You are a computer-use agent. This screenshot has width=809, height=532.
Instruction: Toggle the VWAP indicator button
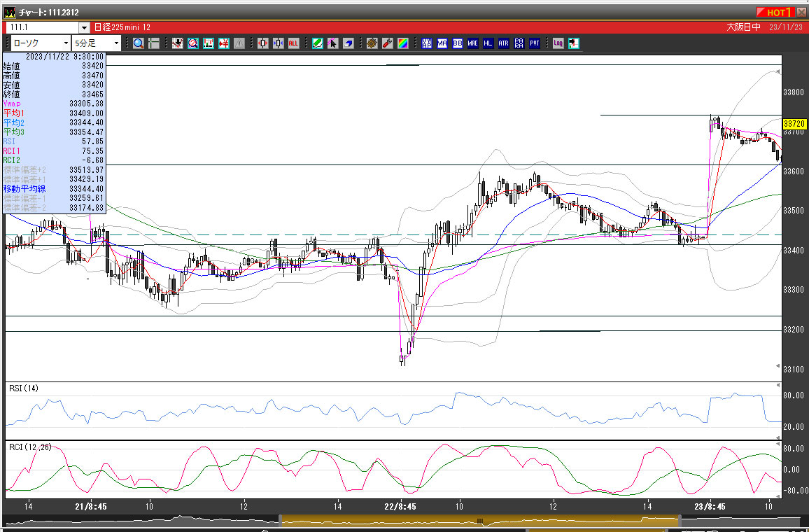(x=427, y=44)
